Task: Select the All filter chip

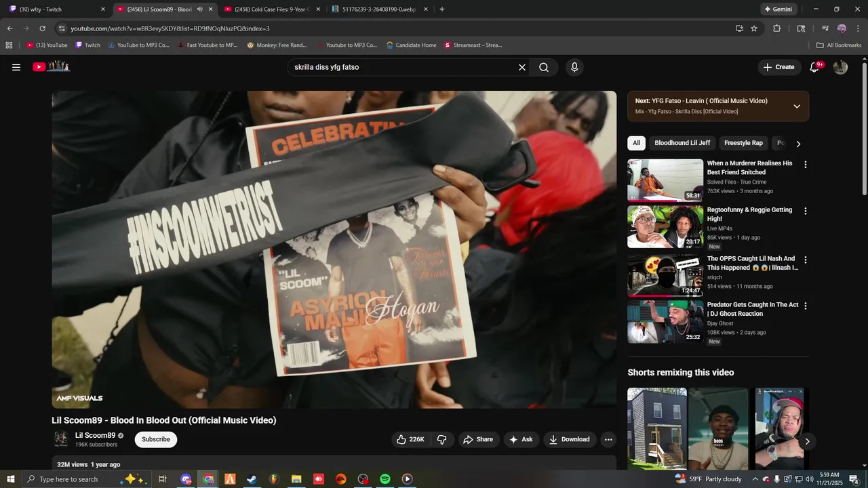Action: pyautogui.click(x=636, y=143)
